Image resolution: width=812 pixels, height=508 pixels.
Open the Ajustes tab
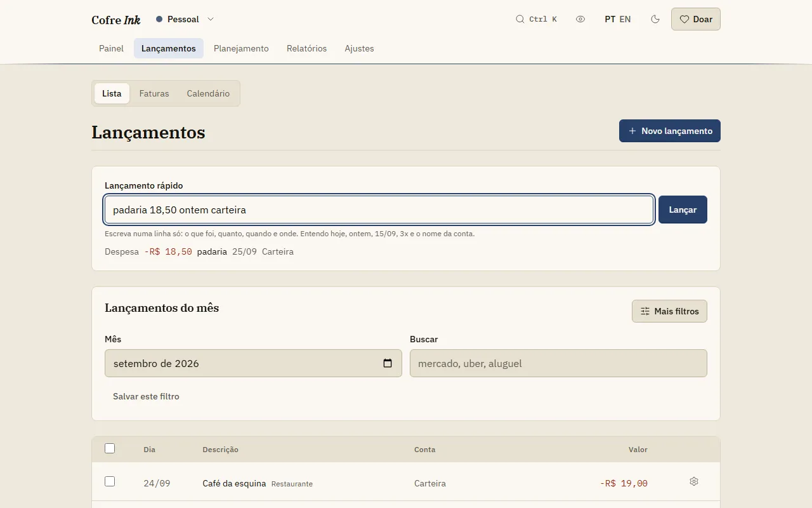click(359, 48)
